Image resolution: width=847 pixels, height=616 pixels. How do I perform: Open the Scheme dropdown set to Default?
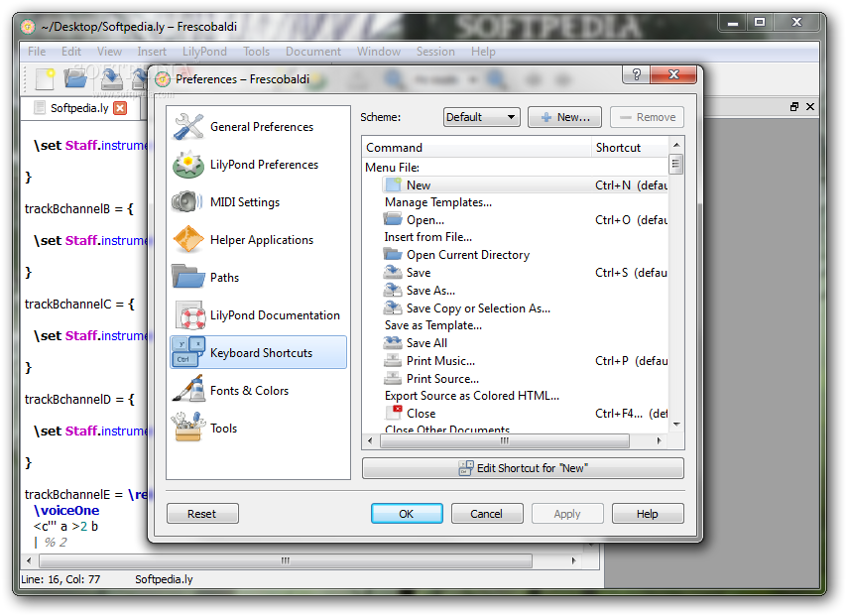pyautogui.click(x=482, y=117)
